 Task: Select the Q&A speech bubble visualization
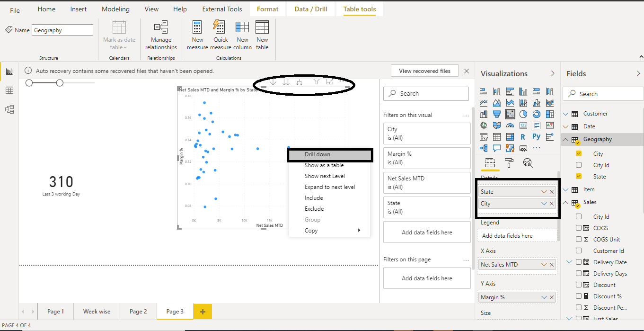(x=497, y=148)
